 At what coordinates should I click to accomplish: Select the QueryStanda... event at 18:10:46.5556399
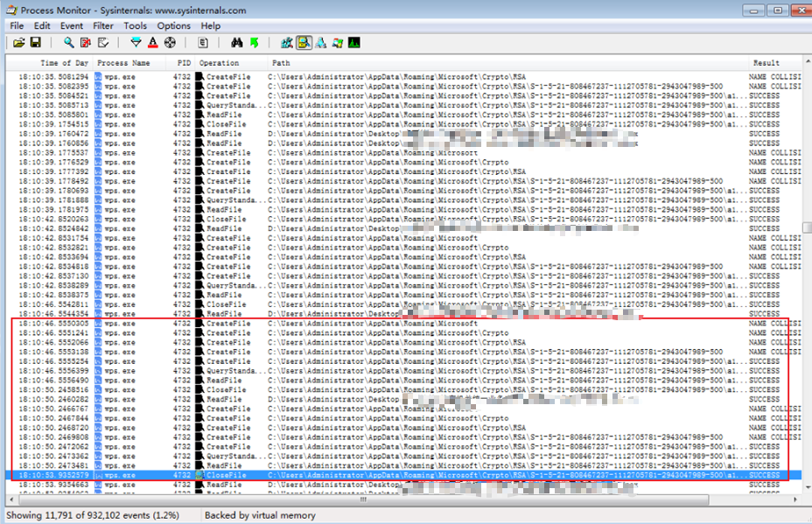click(404, 371)
